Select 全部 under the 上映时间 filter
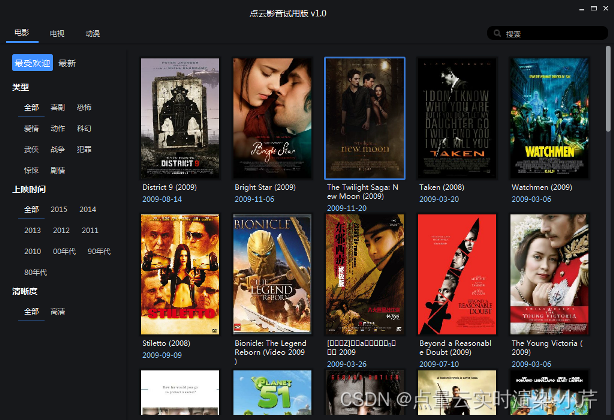This screenshot has height=420, width=614. [31, 209]
